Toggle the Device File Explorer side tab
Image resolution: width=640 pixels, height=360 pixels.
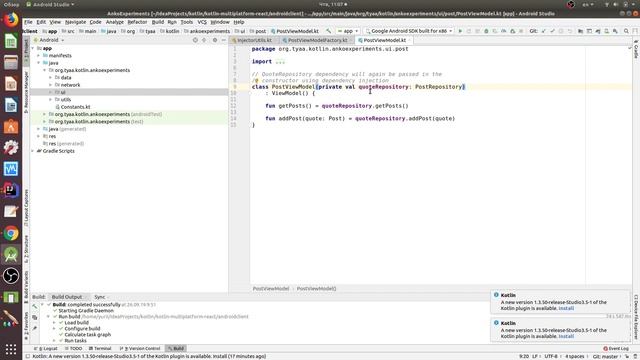(636, 317)
